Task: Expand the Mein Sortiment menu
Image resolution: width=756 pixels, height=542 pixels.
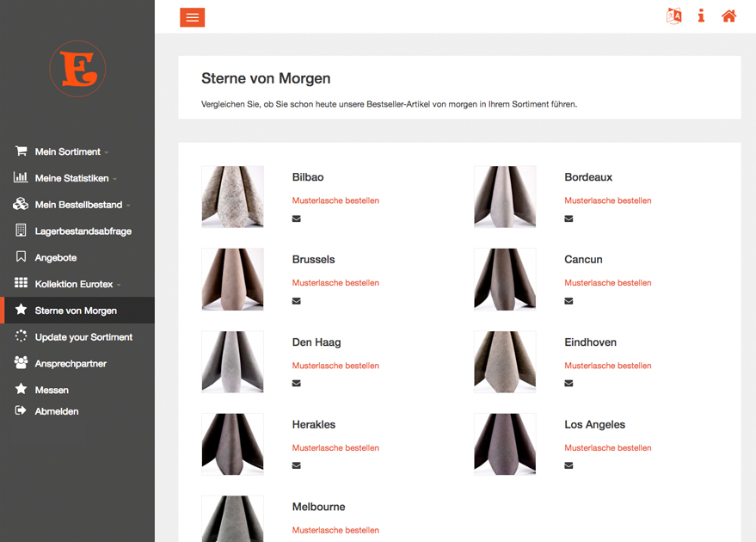Action: 69,152
